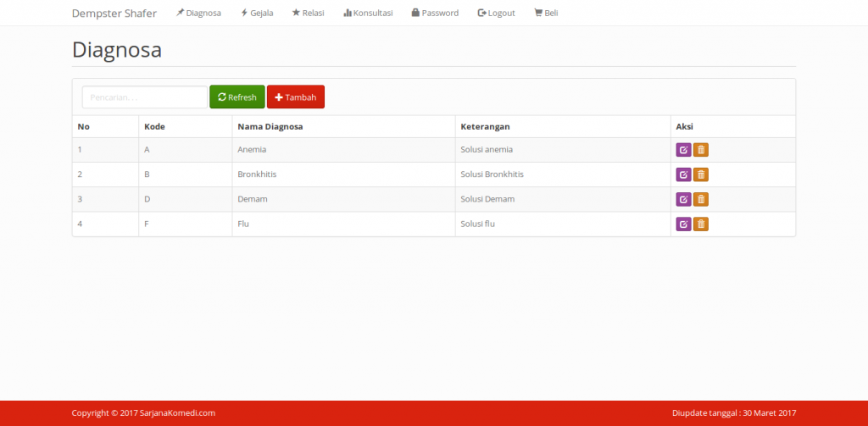Click the edit icon for Anemia row

[683, 150]
